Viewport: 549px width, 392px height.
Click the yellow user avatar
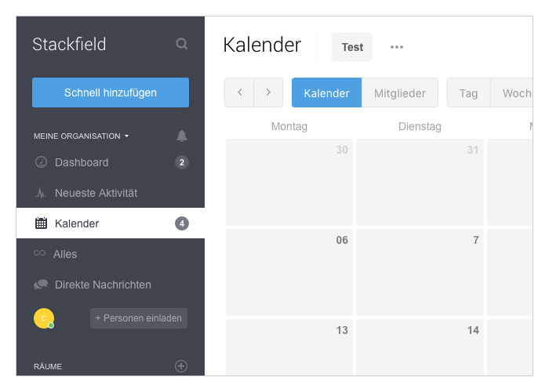pos(44,318)
